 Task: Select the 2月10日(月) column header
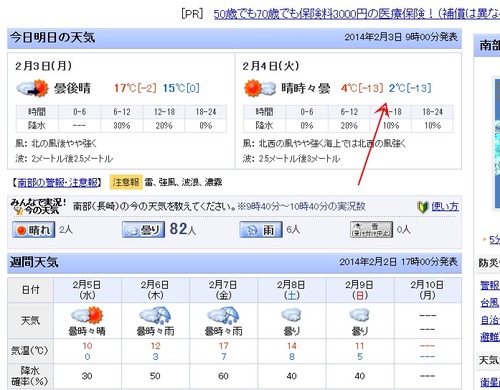click(427, 290)
